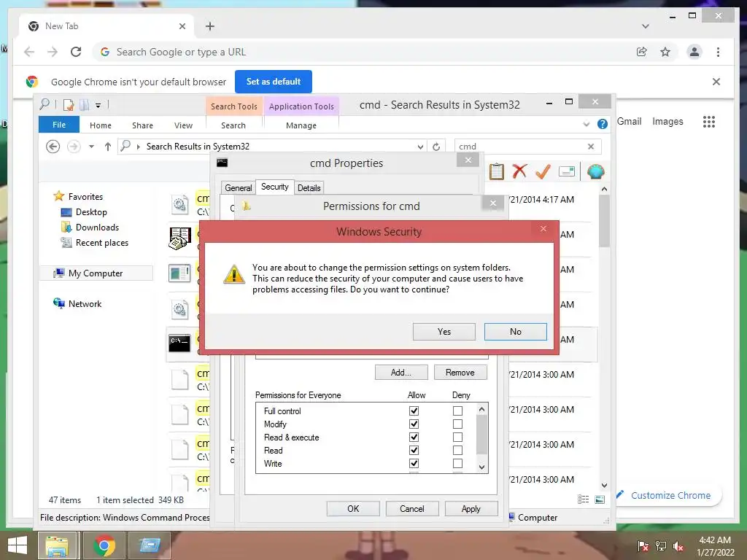Open a new Chrome tab
747x560 pixels.
point(210,26)
